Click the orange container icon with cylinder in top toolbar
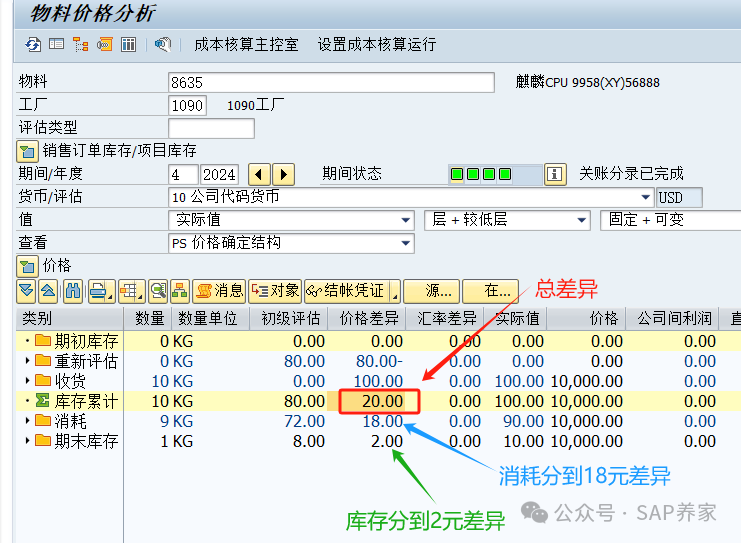This screenshot has width=741, height=543. (x=104, y=45)
